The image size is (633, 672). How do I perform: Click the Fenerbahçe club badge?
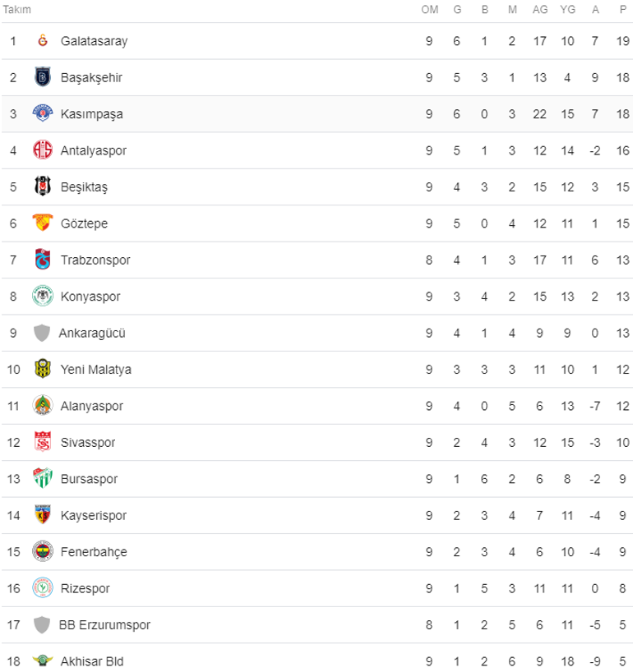tap(42, 551)
